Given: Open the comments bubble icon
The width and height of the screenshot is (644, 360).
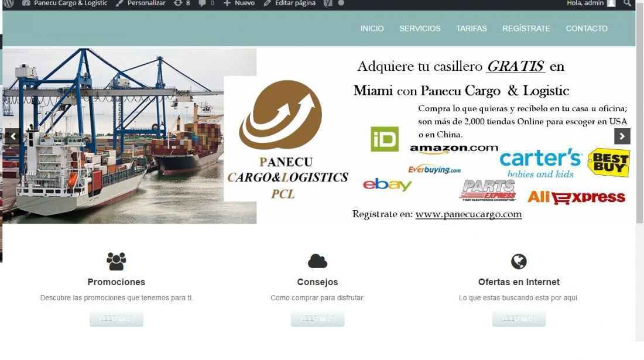Looking at the screenshot, I should pos(206,4).
